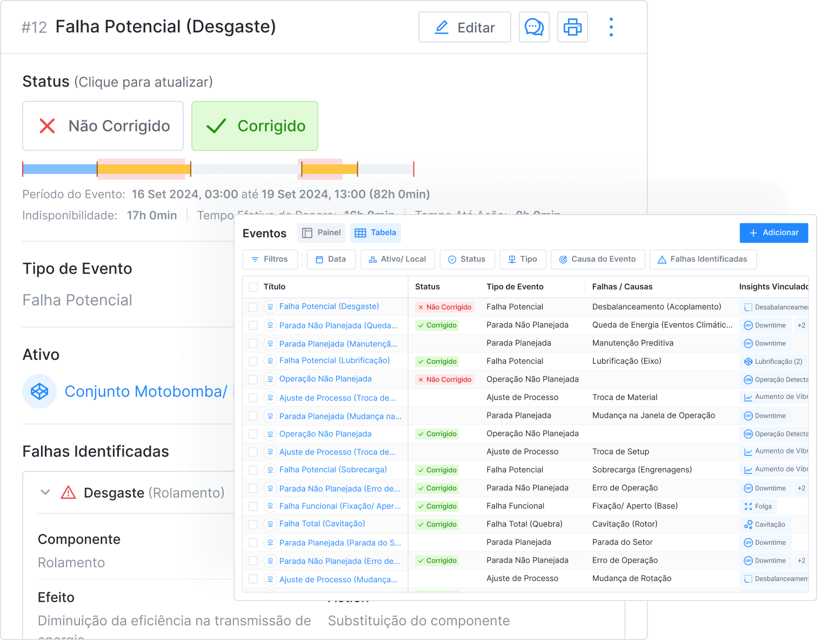
Task: Open the Falha Potencial (Lubrificação) event link
Action: tap(334, 361)
